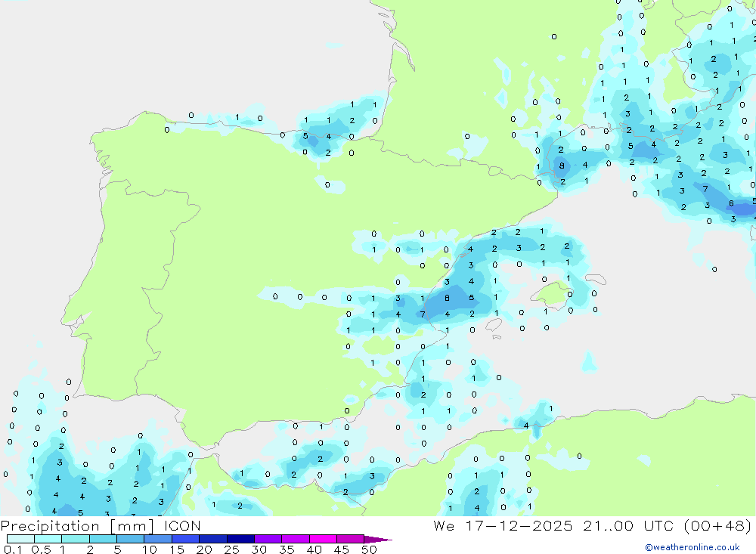
Task: Pick the 45–50 mm legend swatch
Action: pyautogui.click(x=351, y=539)
